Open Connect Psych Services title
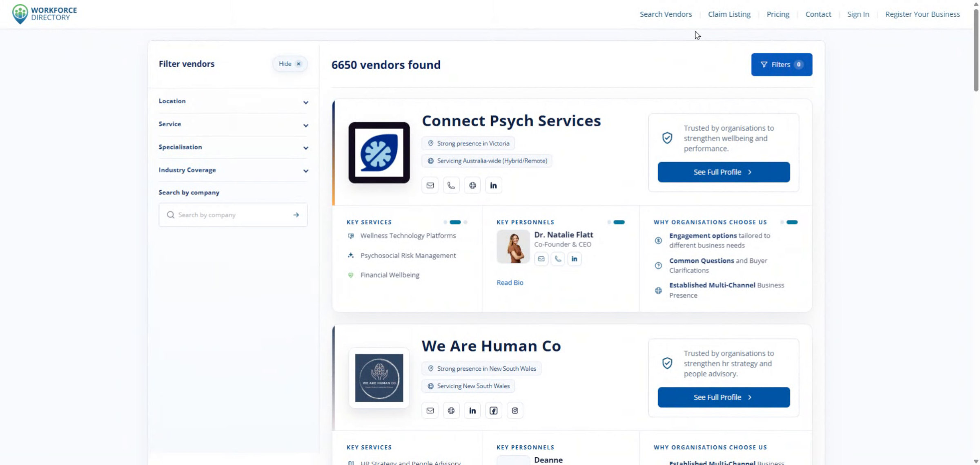Viewport: 980px width, 465px height. [x=511, y=121]
